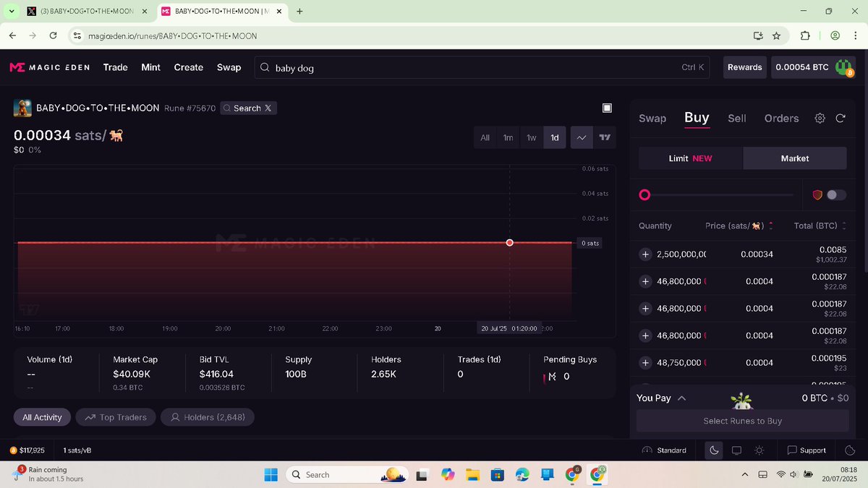Screen dimensions: 868x488
Task: Open the Swap page in the top navigation
Action: 229,67
